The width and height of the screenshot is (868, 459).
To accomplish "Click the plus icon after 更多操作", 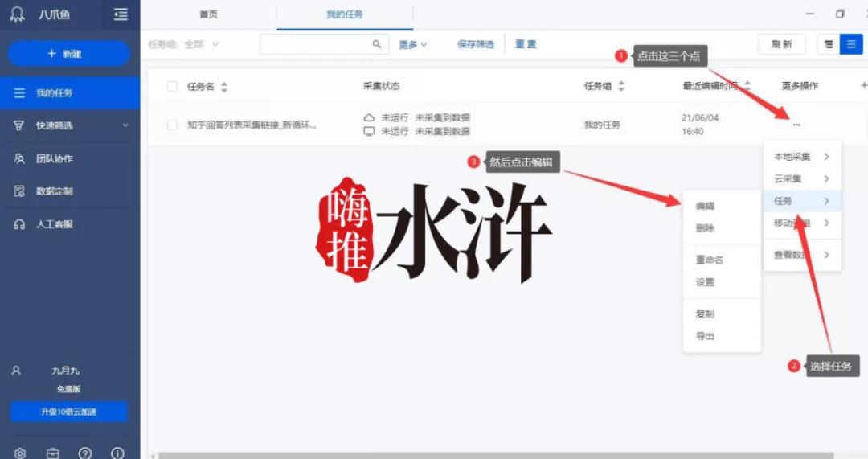I will click(x=863, y=85).
